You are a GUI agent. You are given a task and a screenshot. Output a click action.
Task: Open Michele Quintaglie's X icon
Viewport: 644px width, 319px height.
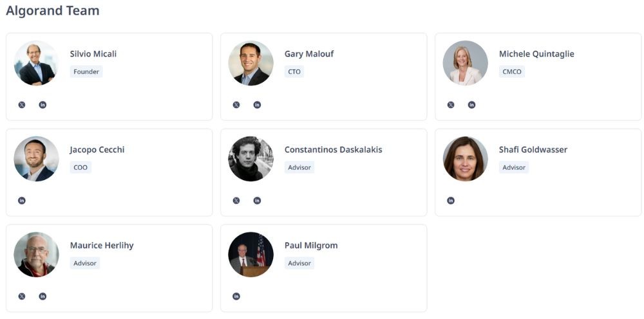[x=451, y=105]
